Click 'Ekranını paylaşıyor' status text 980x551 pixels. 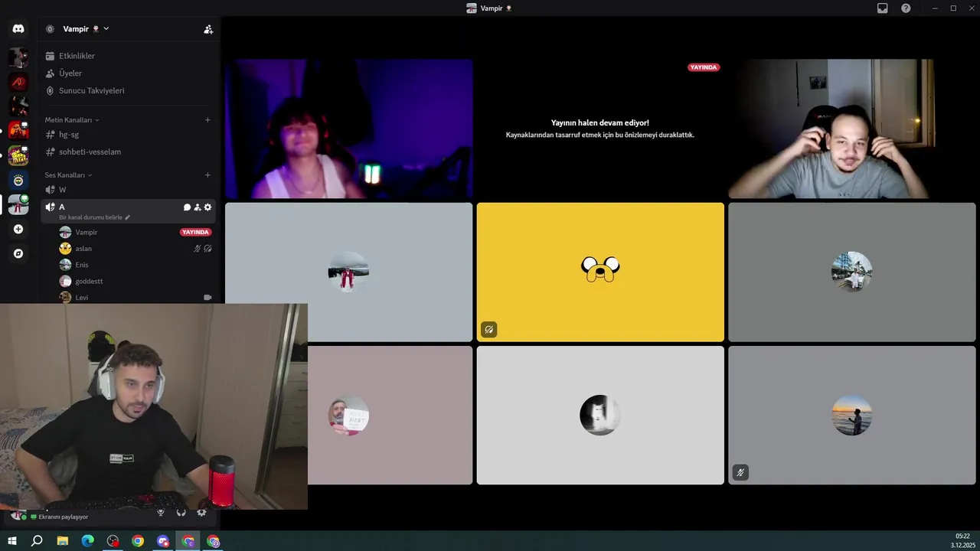pyautogui.click(x=64, y=517)
